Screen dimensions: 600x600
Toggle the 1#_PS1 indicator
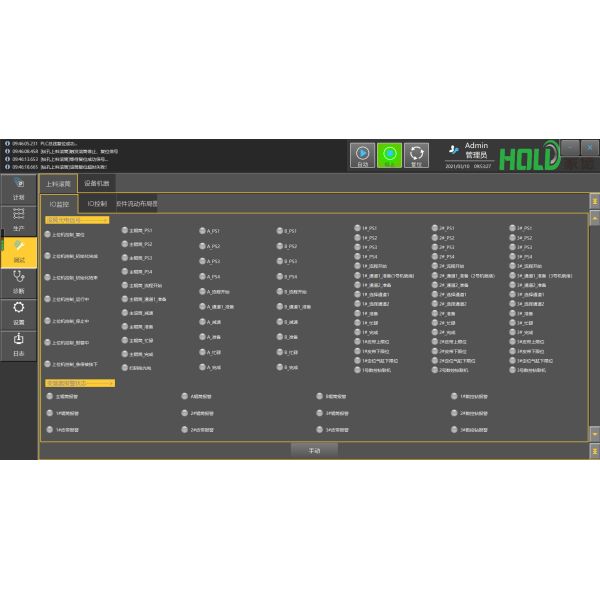pyautogui.click(x=357, y=228)
